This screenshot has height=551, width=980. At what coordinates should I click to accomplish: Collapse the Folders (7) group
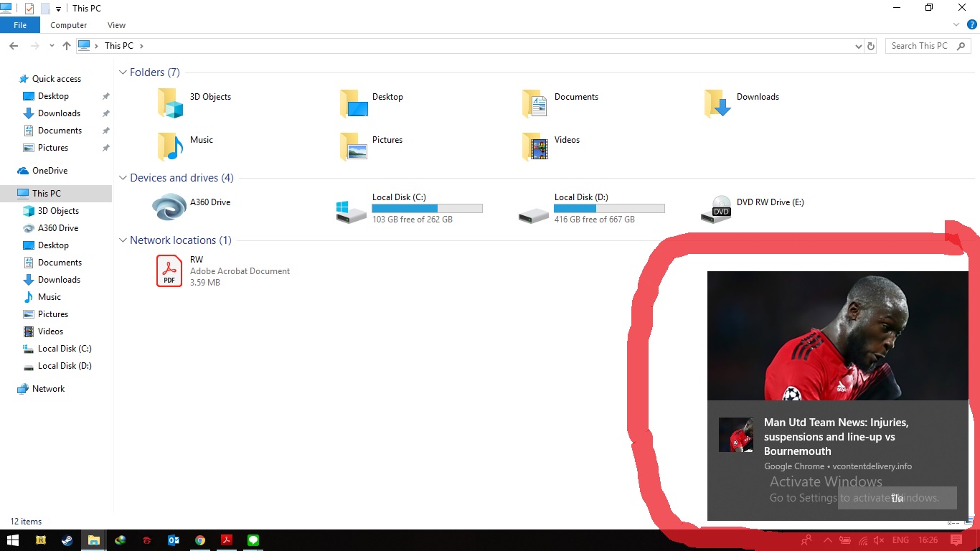pyautogui.click(x=123, y=72)
